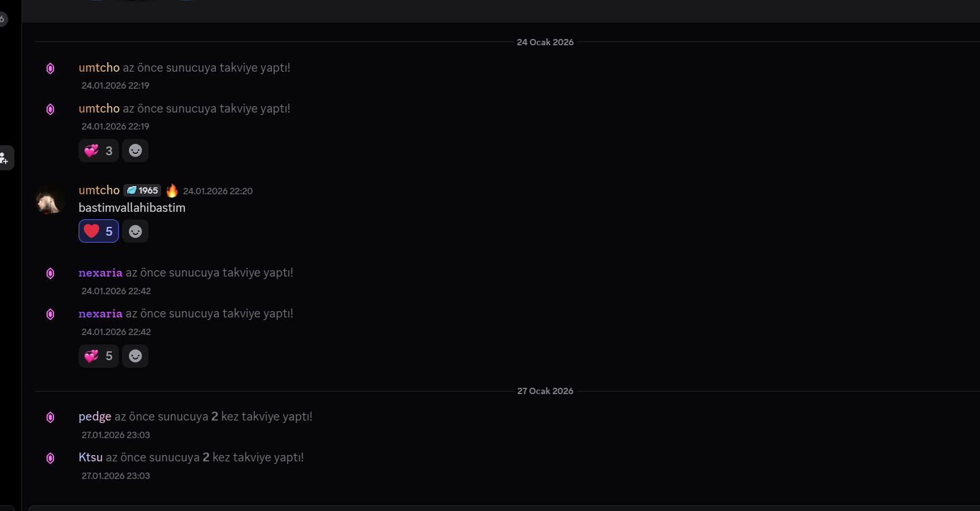Click the first nexaria username link
This screenshot has width=980, height=511.
tap(101, 273)
